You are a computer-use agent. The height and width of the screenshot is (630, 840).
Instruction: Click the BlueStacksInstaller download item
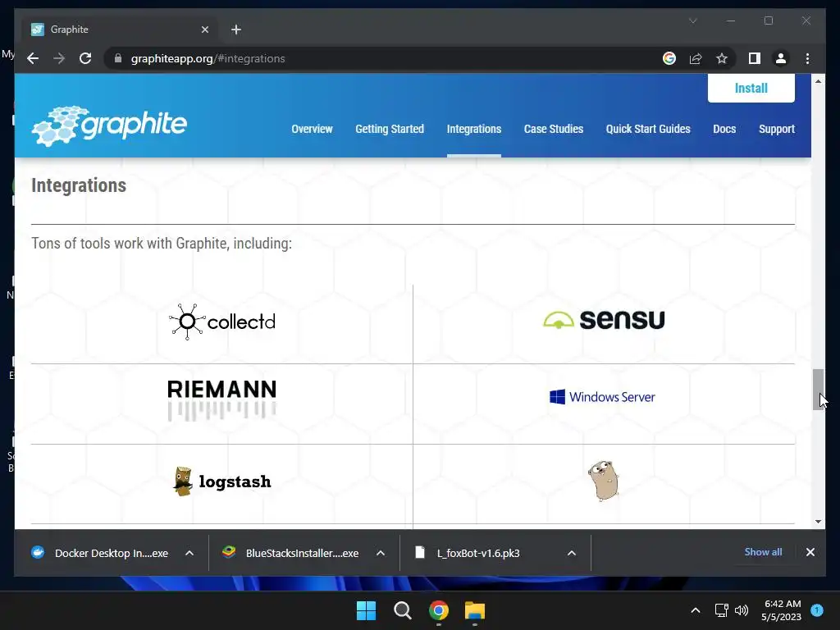coord(291,553)
